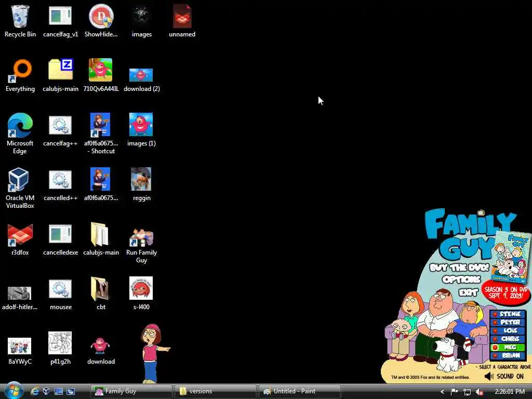Open the cbt folder icon
This screenshot has height=399, width=532.
[101, 294]
